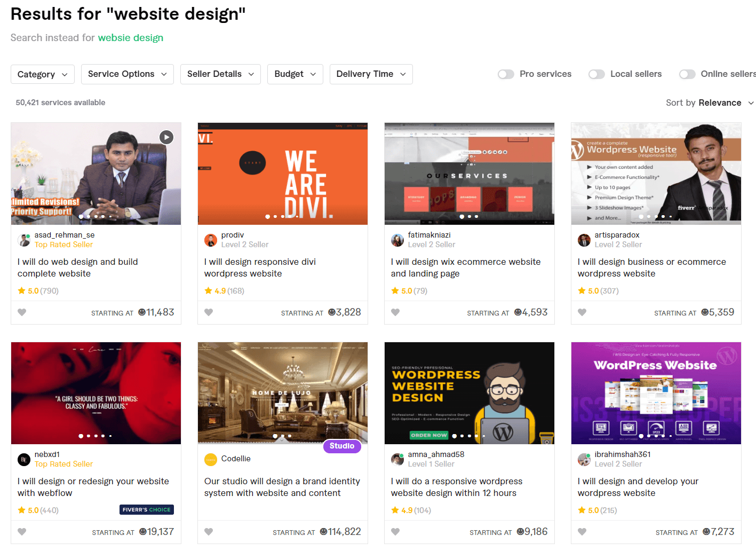
Task: Open the WE ARE DIVI gig thumbnail
Action: (283, 174)
